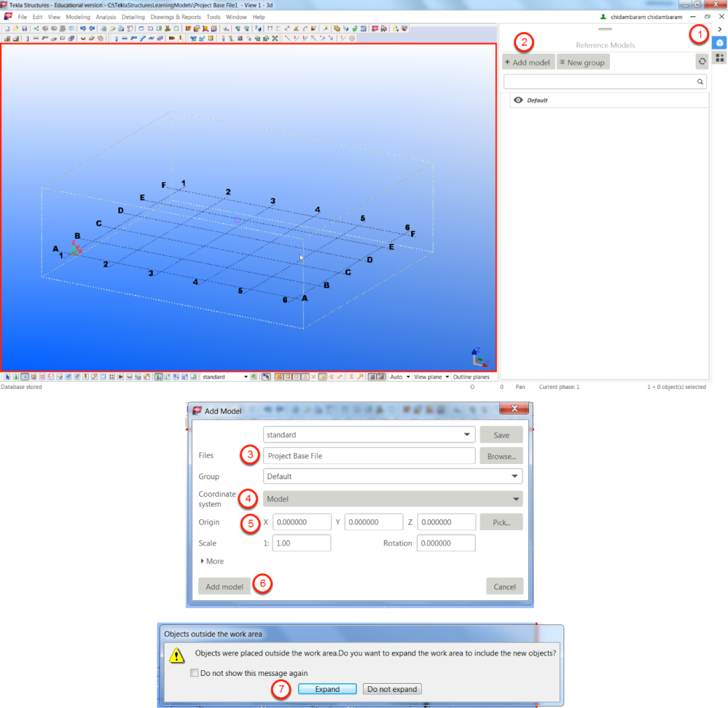Click the search magnifier in Reference Models
The height and width of the screenshot is (708, 728).
click(700, 82)
